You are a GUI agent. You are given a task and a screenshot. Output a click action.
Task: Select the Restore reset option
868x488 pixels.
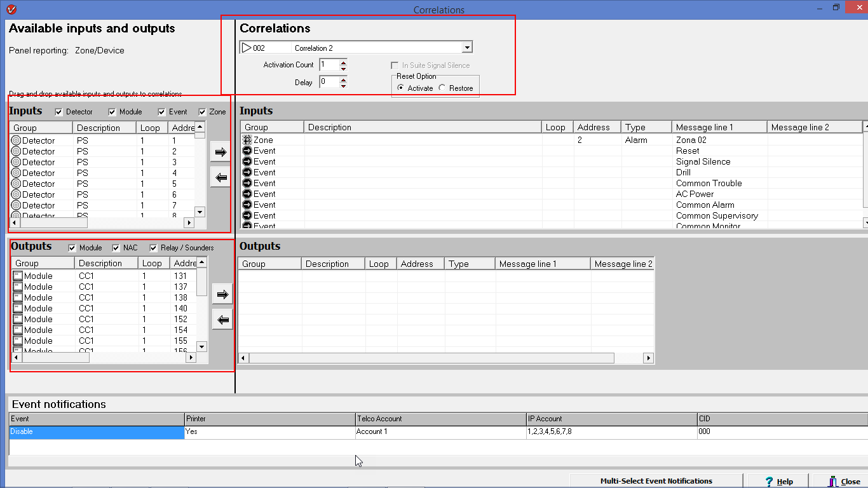coord(442,88)
